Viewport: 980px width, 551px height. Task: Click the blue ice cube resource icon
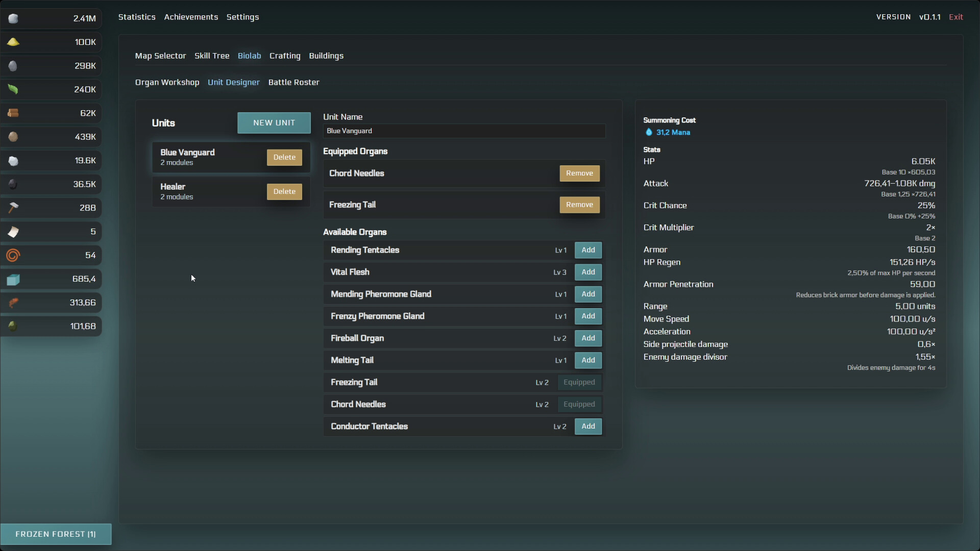click(13, 279)
